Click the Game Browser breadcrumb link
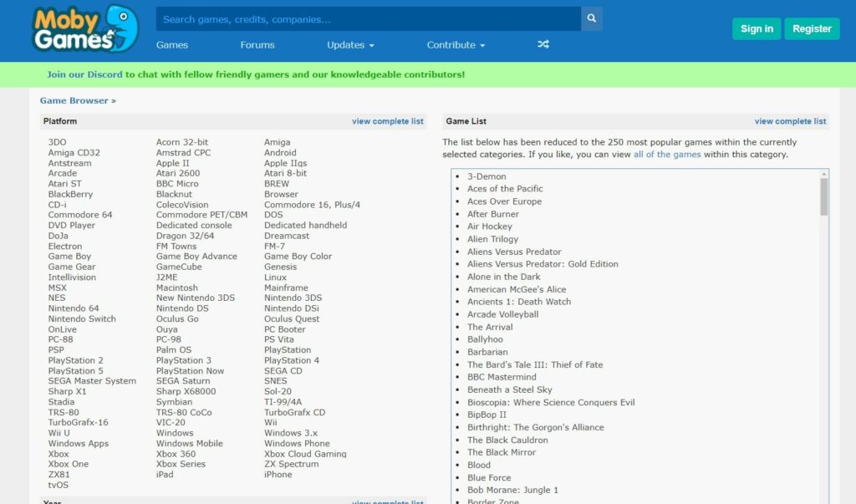Screen dimensions: 856x504 pyautogui.click(x=74, y=100)
